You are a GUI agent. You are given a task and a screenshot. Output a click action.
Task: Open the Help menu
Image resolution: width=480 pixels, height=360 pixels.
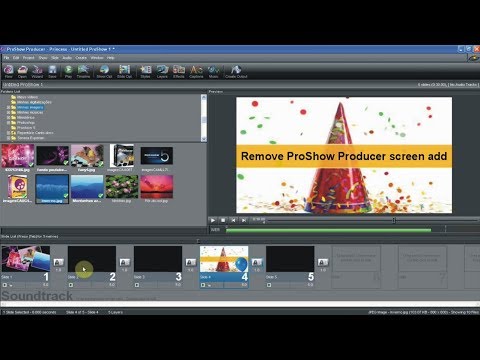coord(111,58)
